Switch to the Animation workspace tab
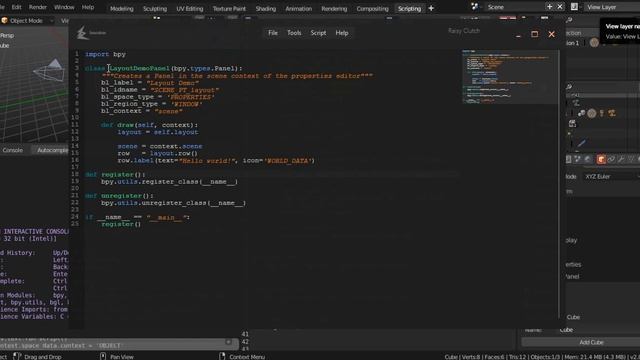The height and width of the screenshot is (360, 640). (298, 9)
